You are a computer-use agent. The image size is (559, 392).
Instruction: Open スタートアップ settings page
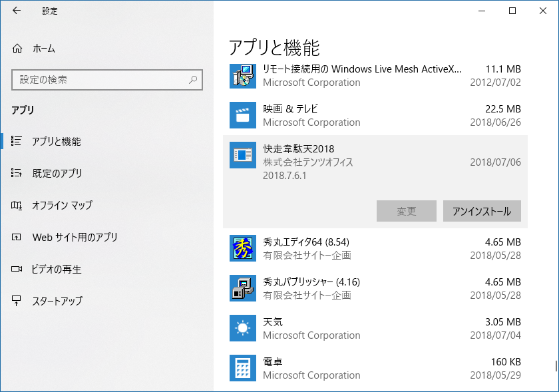click(57, 301)
